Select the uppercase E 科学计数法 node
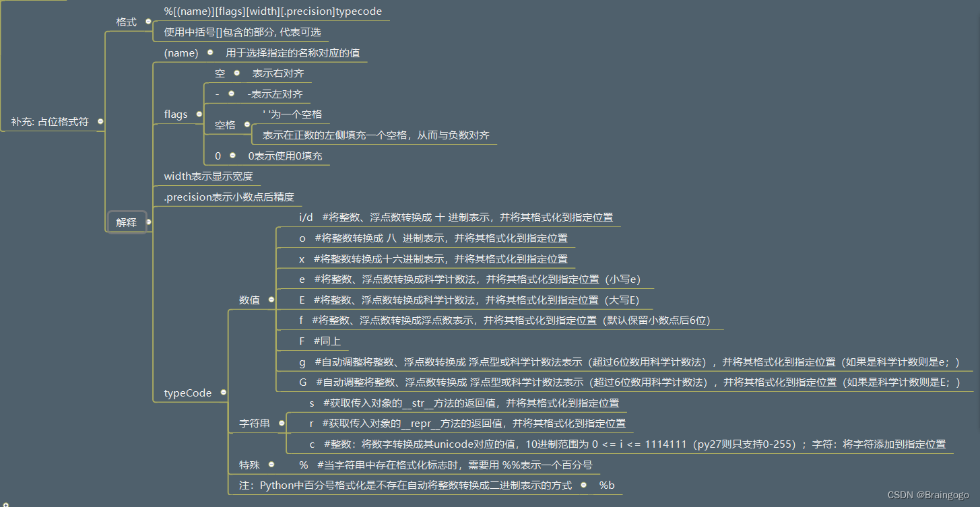This screenshot has width=980, height=507. pyautogui.click(x=469, y=300)
